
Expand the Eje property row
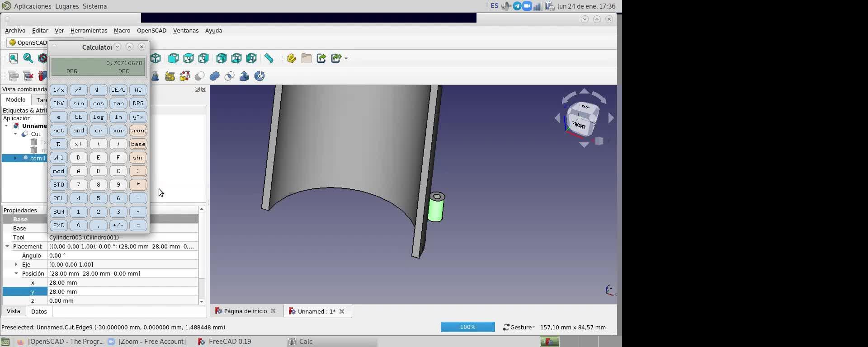pyautogui.click(x=16, y=264)
